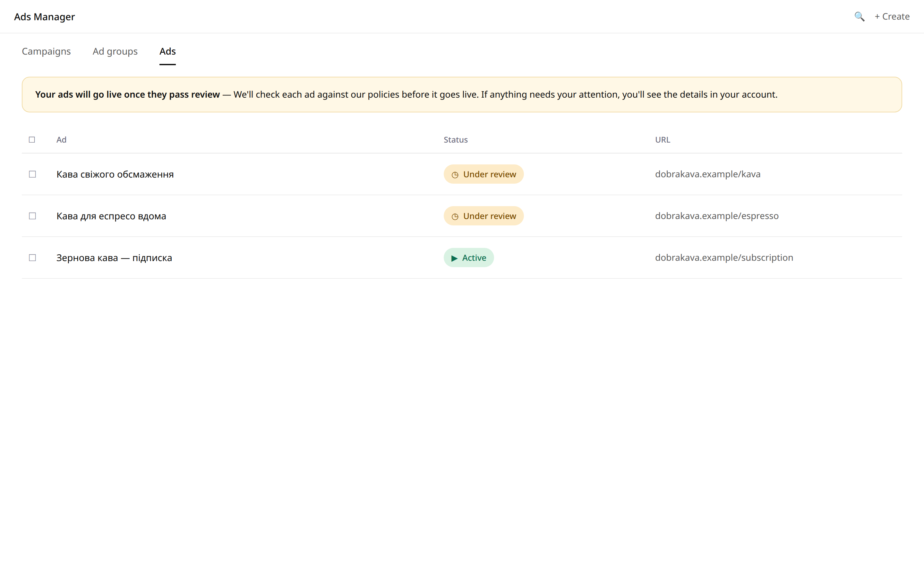The height and width of the screenshot is (578, 924).
Task: Open the ad Кава свіжого обсмаження
Action: coord(115,174)
